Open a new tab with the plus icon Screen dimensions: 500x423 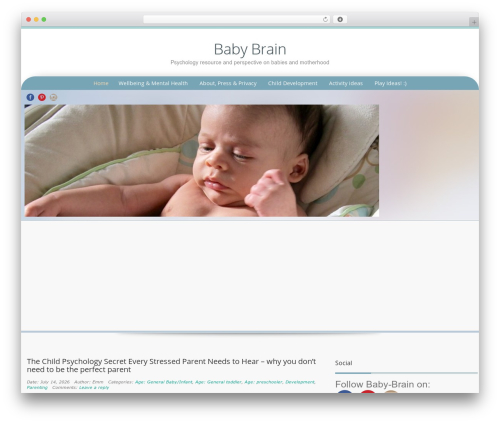point(474,22)
